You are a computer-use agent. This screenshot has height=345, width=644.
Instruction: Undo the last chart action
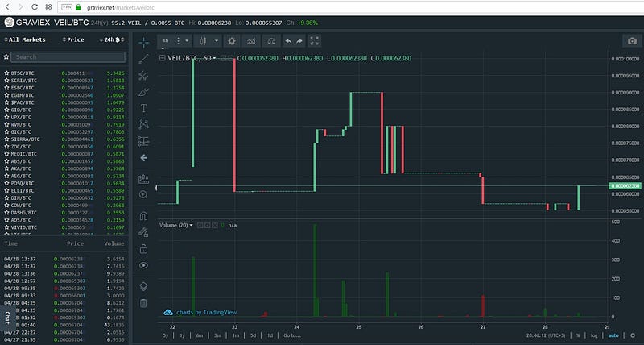click(288, 41)
